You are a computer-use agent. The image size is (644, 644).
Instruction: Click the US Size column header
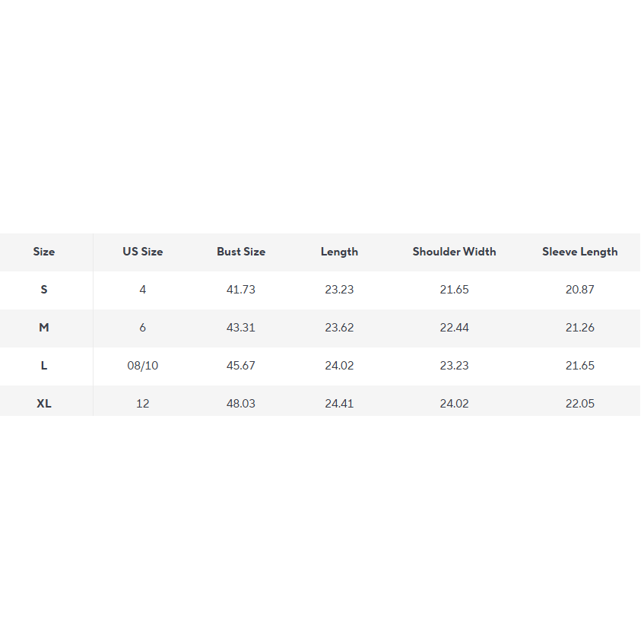coord(143,252)
